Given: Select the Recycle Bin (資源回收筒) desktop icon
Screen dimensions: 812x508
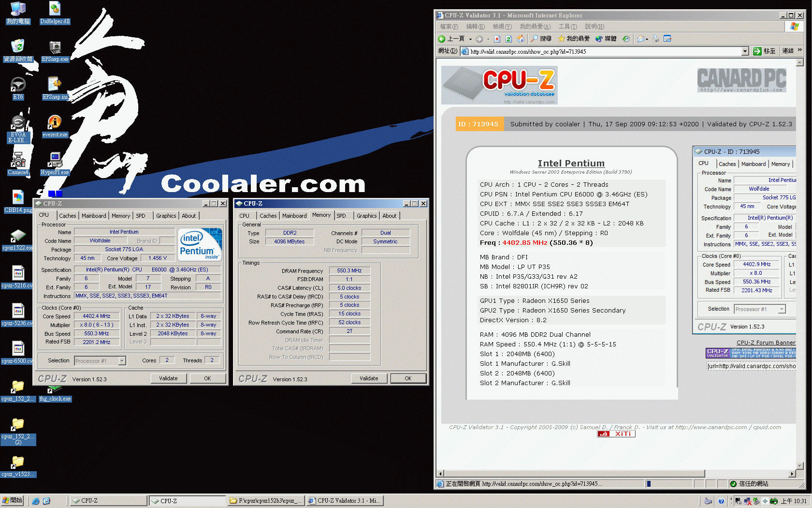Looking at the screenshot, I should (18, 50).
